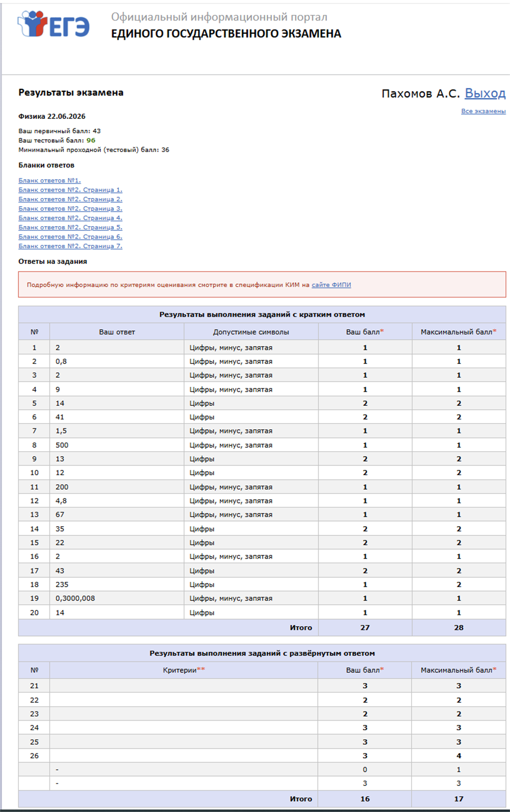The height and width of the screenshot is (812, 510).
Task: Click the Результаты экзамена heading
Action: (71, 92)
